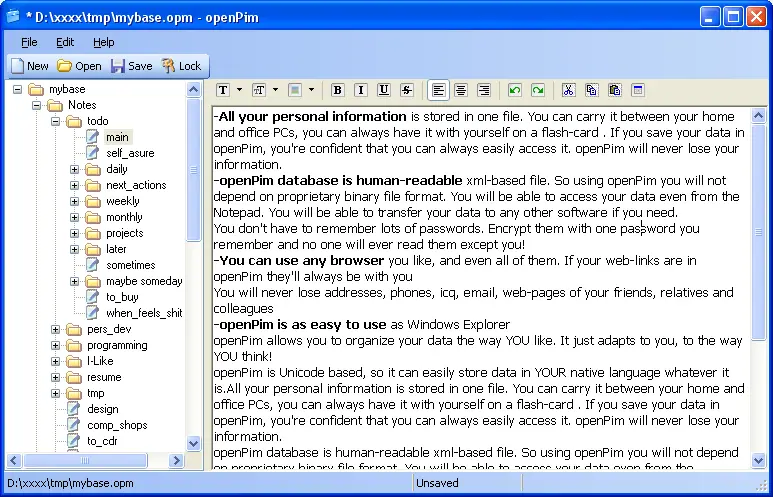773x497 pixels.
Task: Center align the text
Action: tap(461, 90)
